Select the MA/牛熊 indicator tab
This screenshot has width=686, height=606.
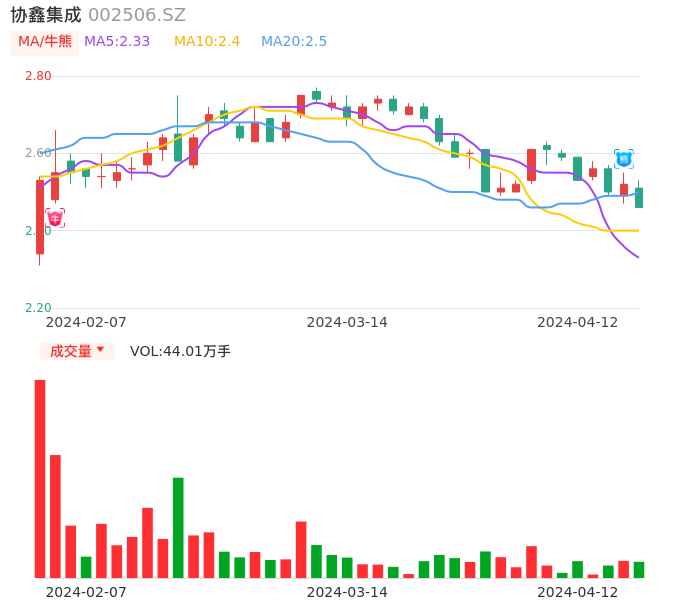[x=45, y=42]
